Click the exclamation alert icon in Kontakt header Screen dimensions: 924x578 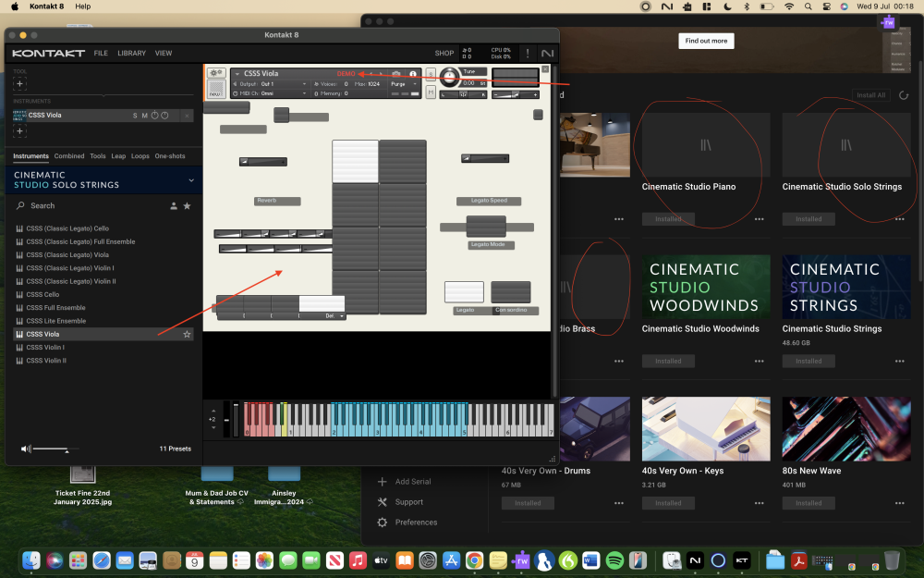(528, 53)
